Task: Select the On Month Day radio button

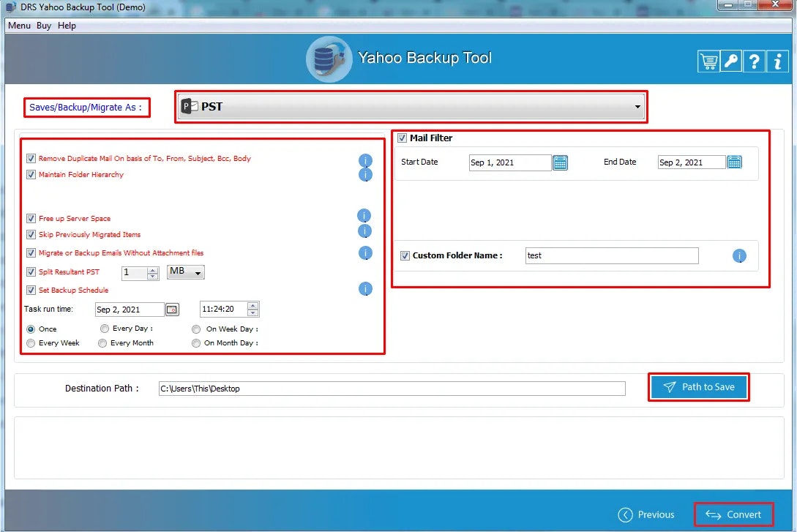Action: click(196, 343)
